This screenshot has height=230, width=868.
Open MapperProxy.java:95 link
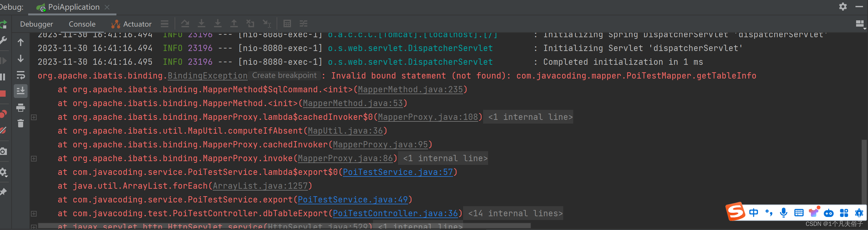pos(380,145)
